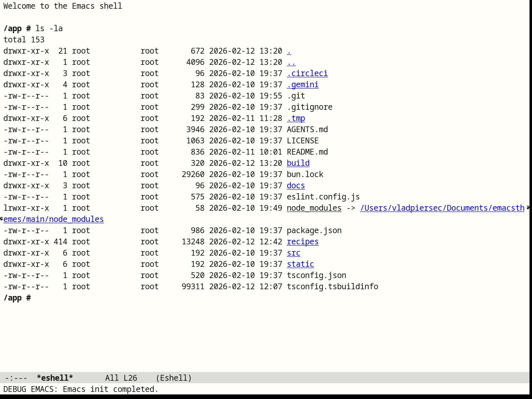Open the build directory link

pyautogui.click(x=298, y=163)
